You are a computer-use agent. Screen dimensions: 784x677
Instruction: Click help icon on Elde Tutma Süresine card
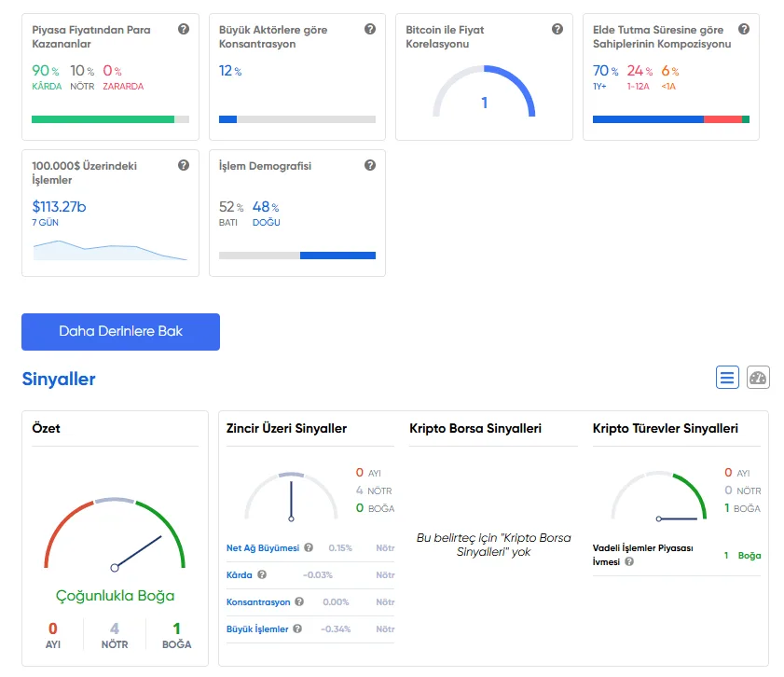click(744, 30)
